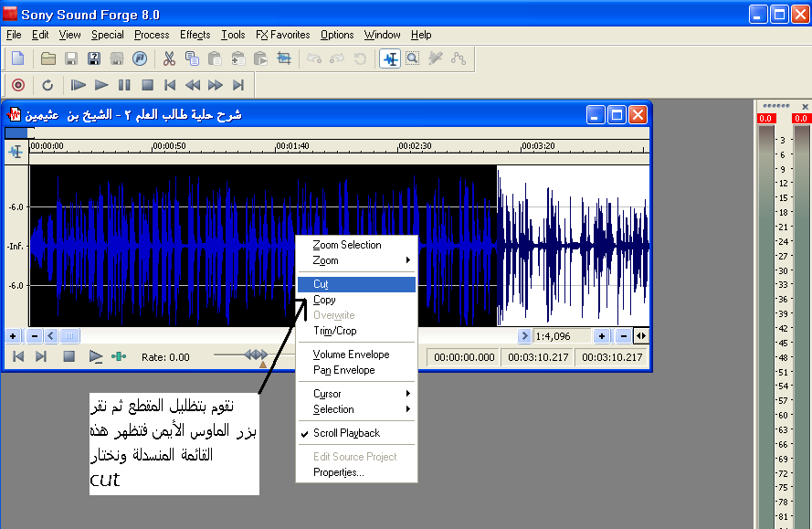This screenshot has height=529, width=812.
Task: Click the 00:00:00.000 selection start field
Action: 464,357
